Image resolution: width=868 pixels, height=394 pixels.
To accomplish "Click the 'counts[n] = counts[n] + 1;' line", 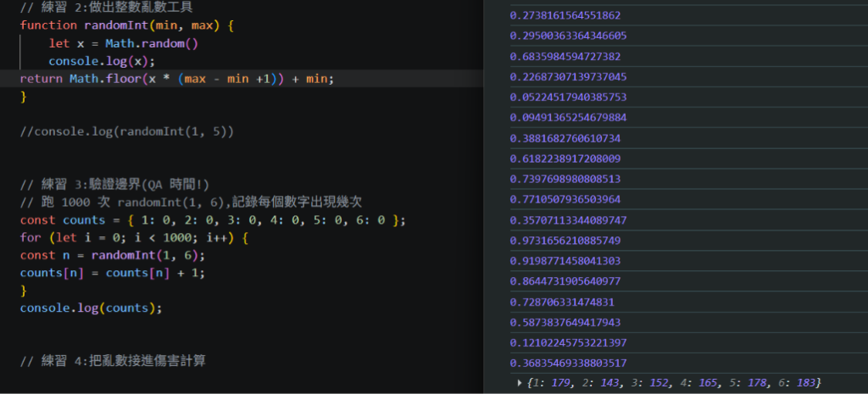I will (x=113, y=274).
